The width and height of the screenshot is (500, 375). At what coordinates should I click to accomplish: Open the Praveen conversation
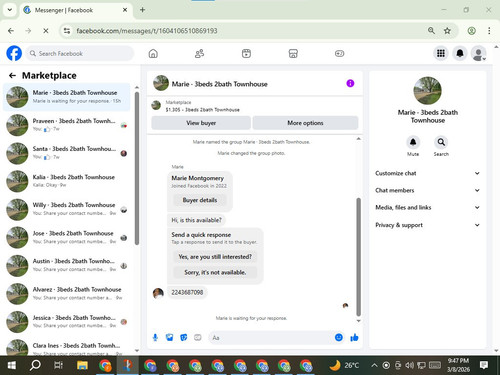(x=67, y=125)
